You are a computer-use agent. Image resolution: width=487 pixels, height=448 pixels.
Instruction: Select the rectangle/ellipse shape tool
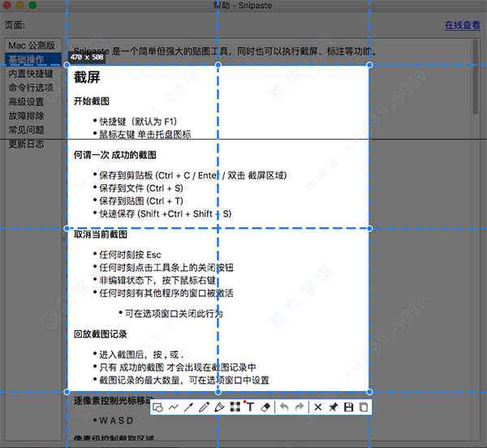(x=159, y=407)
